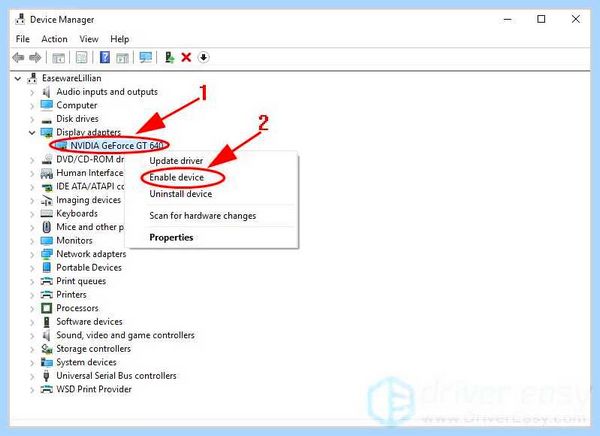Choose Enable device in context menu

click(x=176, y=177)
